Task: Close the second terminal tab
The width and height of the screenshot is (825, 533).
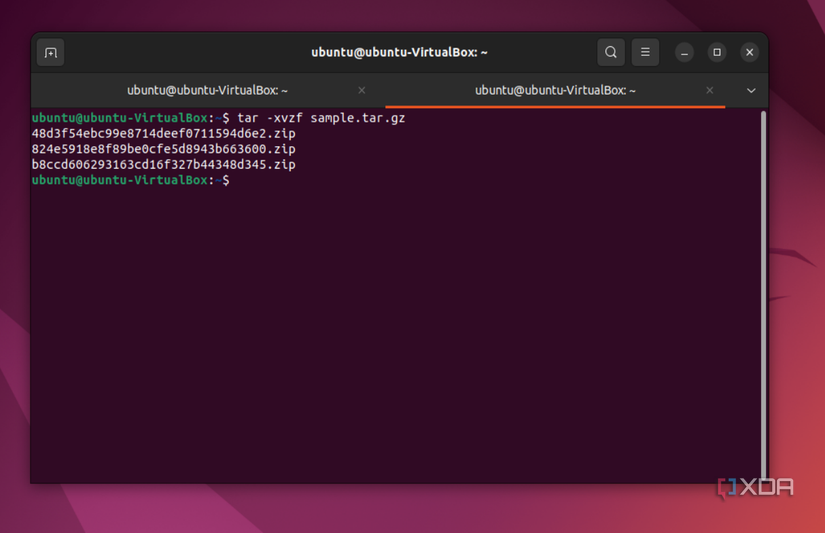Action: pos(709,90)
